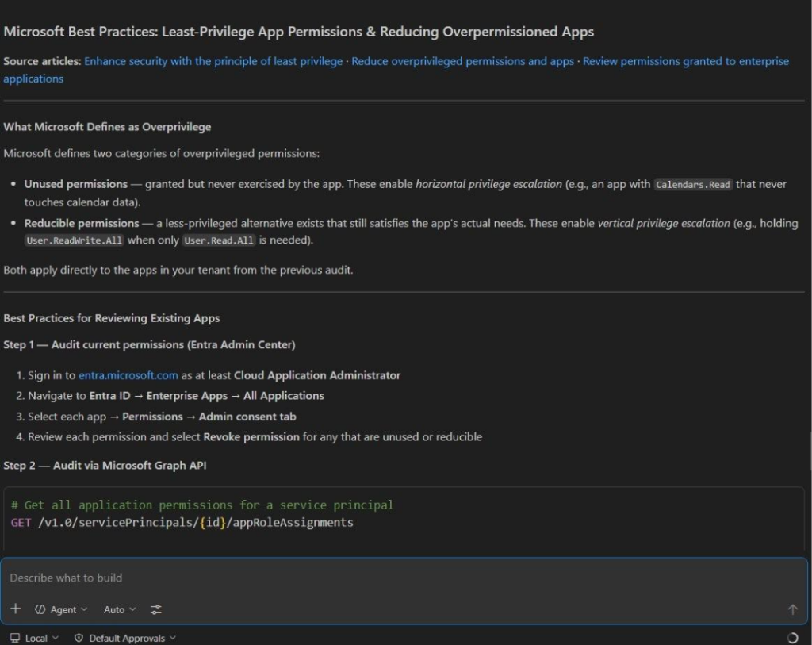Follow 'Review permissions granted to enterprise' link

tap(685, 61)
